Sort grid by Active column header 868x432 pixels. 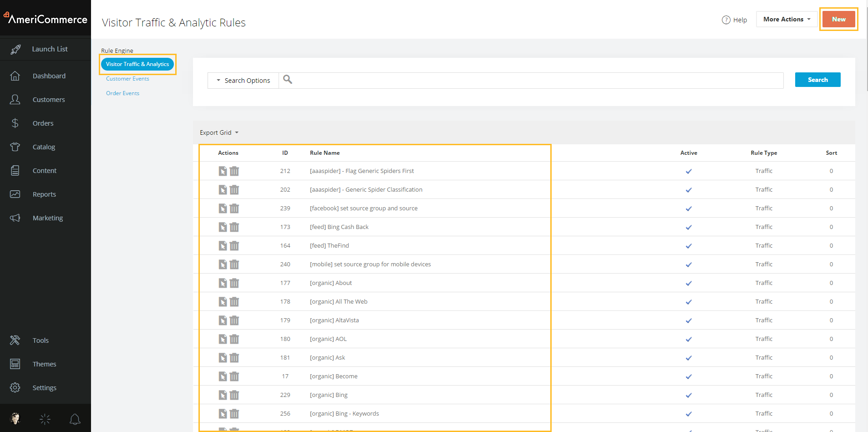[x=689, y=153]
